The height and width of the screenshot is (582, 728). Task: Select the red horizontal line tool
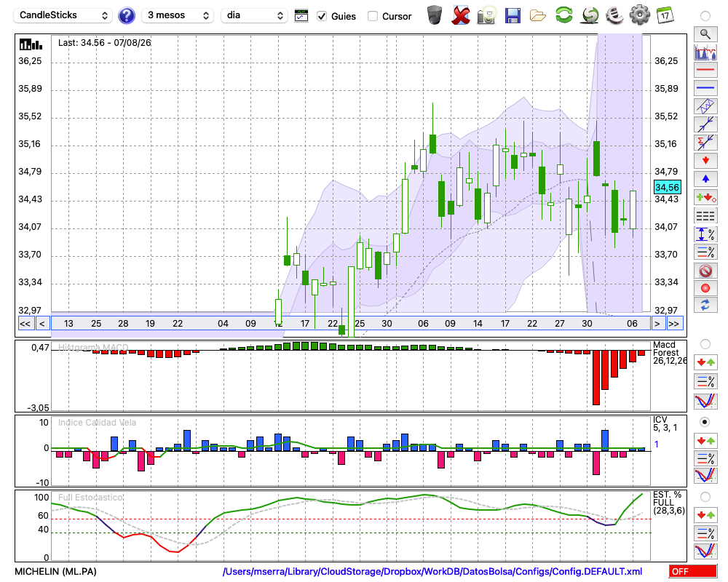coord(705,70)
